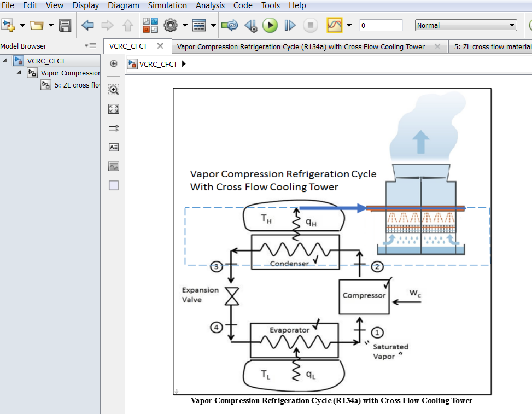Image resolution: width=532 pixels, height=414 pixels.
Task: Click inside the simulation stop time field
Action: [380, 25]
